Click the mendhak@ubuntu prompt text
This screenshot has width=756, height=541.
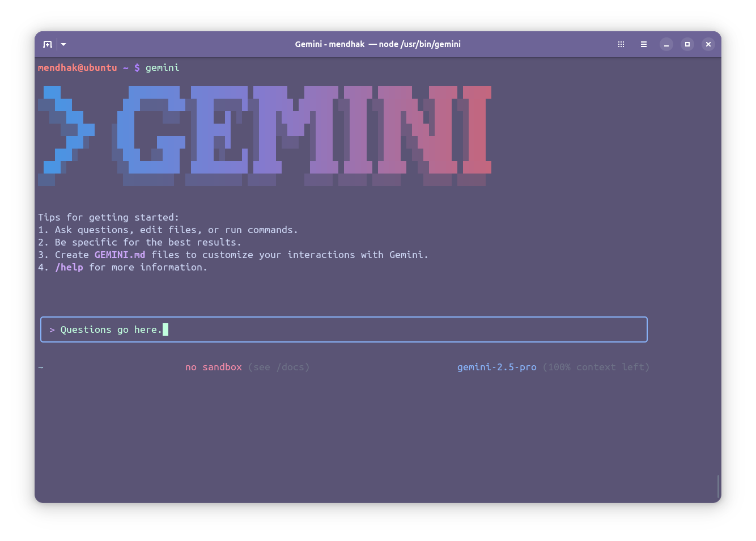[x=78, y=67]
